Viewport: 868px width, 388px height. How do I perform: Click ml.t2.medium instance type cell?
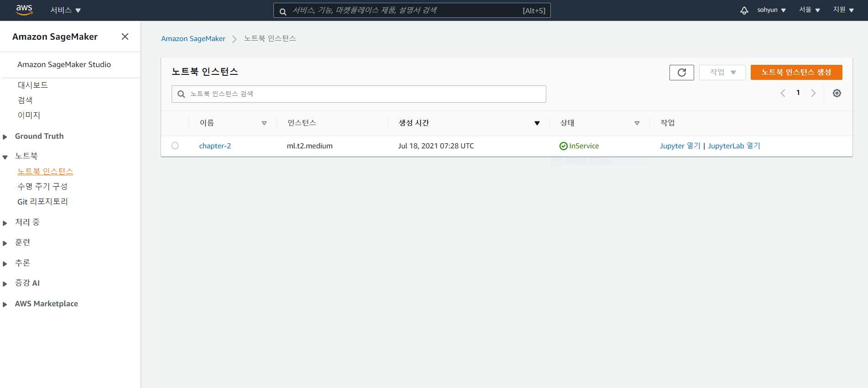click(x=309, y=146)
